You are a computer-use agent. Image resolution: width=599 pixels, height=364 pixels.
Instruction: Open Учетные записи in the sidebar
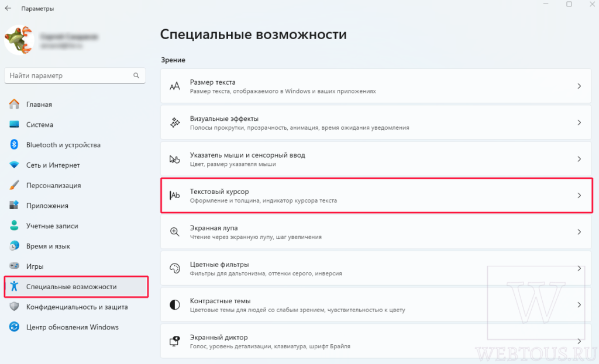(75, 226)
